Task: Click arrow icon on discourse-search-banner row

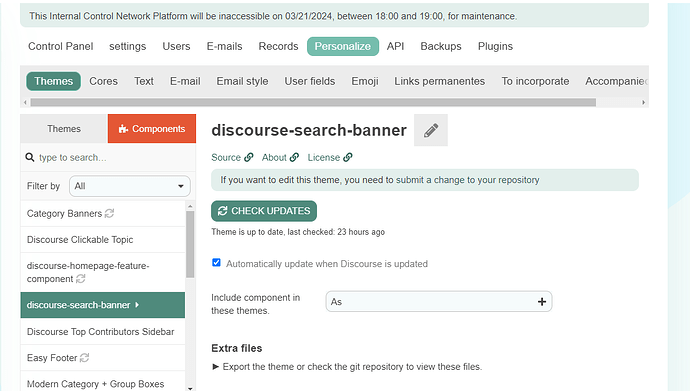Action: point(137,305)
